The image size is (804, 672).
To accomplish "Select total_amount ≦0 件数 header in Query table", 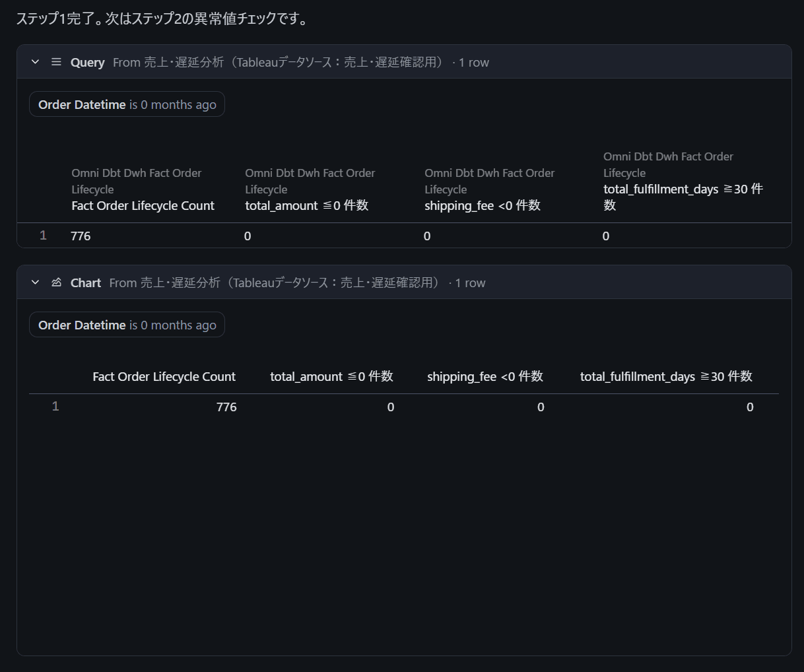I will [x=306, y=206].
